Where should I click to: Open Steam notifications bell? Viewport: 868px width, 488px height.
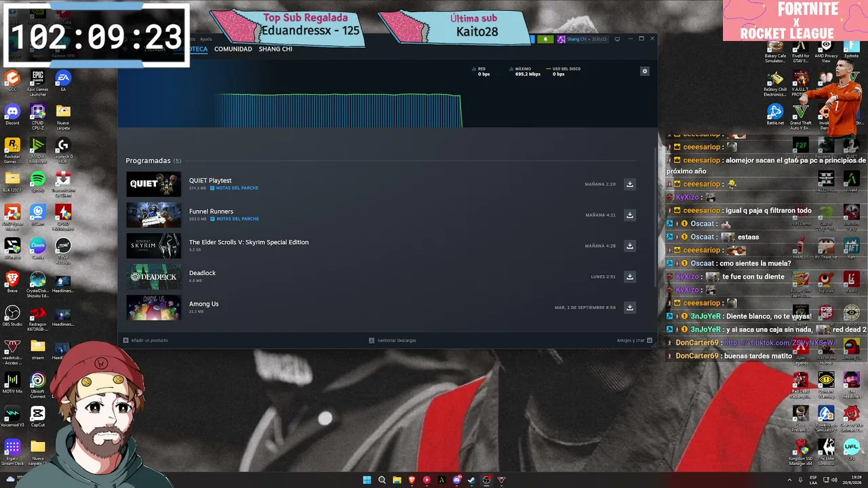(545, 39)
